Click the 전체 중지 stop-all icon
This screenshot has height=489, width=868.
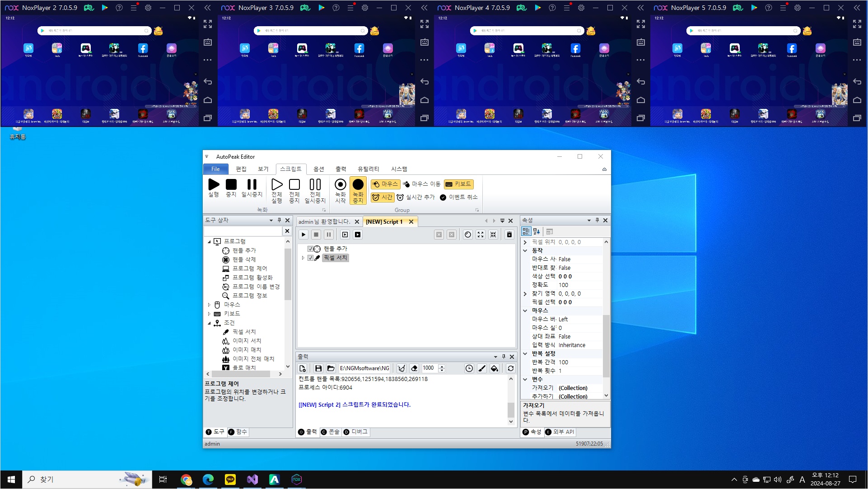click(294, 185)
